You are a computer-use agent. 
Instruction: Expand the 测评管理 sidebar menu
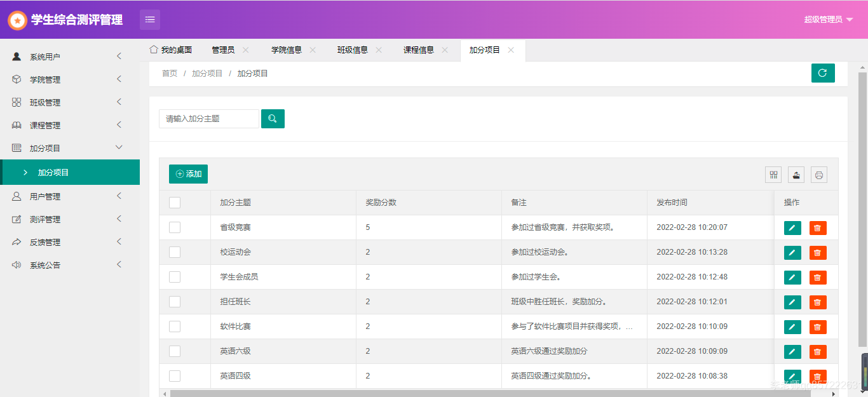[x=70, y=219]
